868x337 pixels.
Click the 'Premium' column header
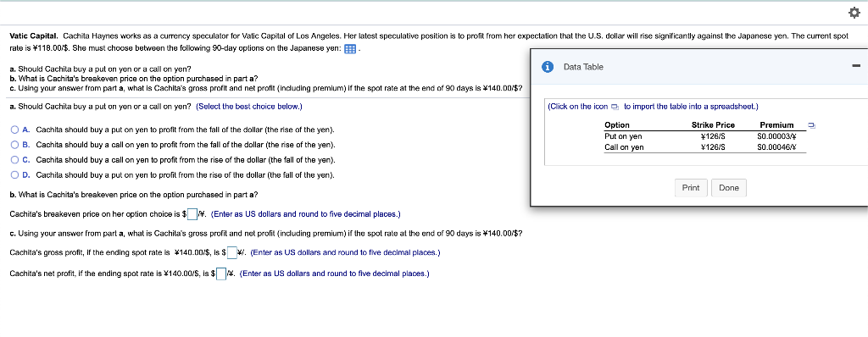click(776, 125)
